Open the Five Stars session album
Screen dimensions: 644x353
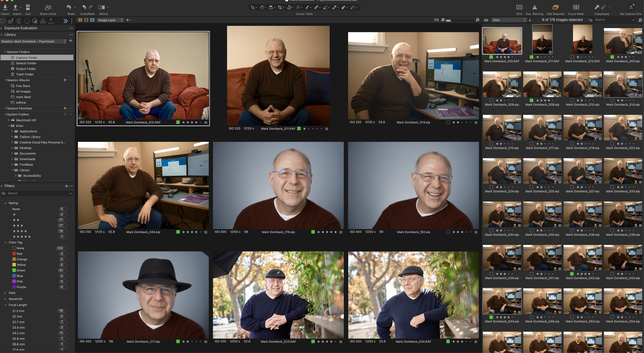click(23, 86)
